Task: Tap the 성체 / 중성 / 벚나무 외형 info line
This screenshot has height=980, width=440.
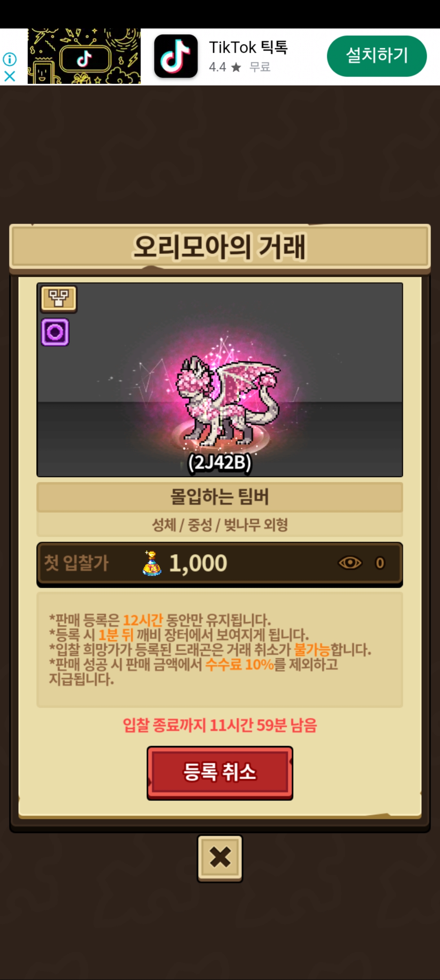Action: (x=220, y=525)
